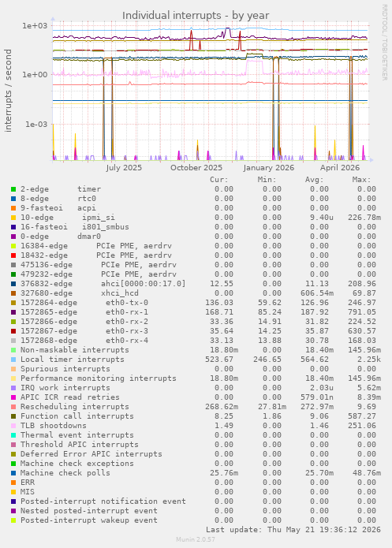Click the '1e+03' y-axis label
Screen dimensions: 392x548
[35, 25]
